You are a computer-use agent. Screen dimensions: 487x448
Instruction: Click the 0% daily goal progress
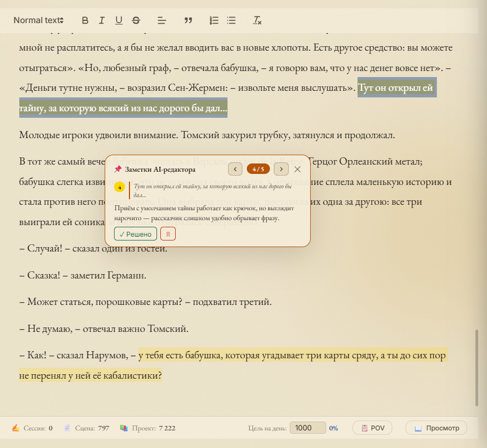[x=333, y=428]
